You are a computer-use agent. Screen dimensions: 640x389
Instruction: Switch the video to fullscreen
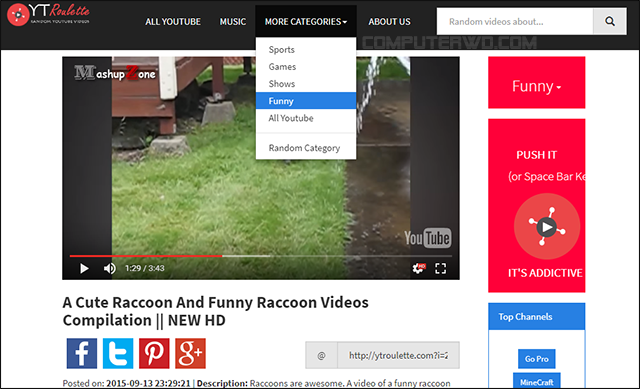click(x=440, y=268)
